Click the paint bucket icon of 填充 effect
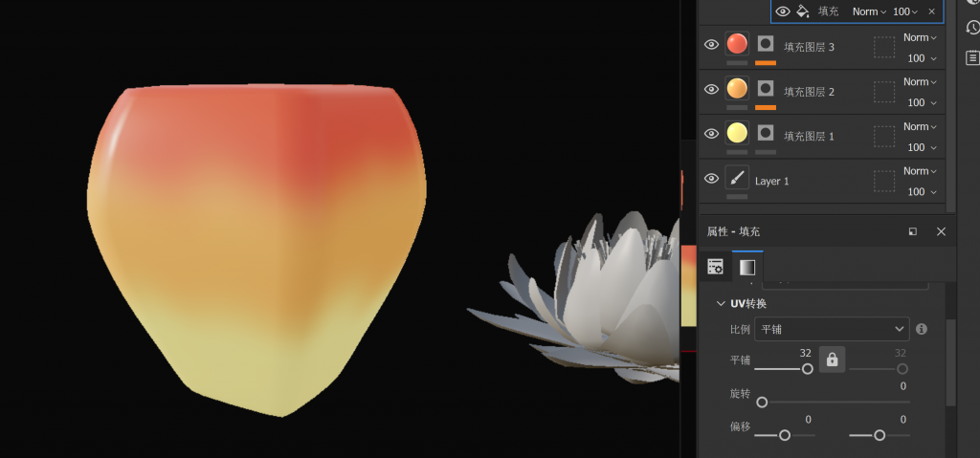This screenshot has width=980, height=458. (x=803, y=11)
